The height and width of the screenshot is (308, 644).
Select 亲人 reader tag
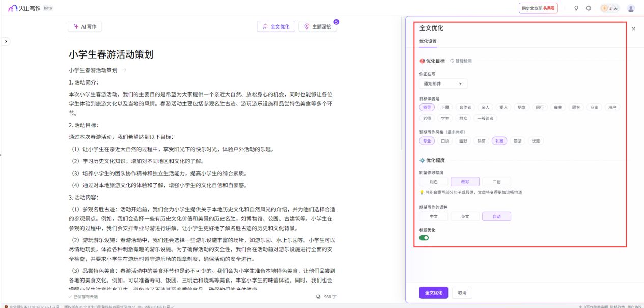click(x=485, y=107)
